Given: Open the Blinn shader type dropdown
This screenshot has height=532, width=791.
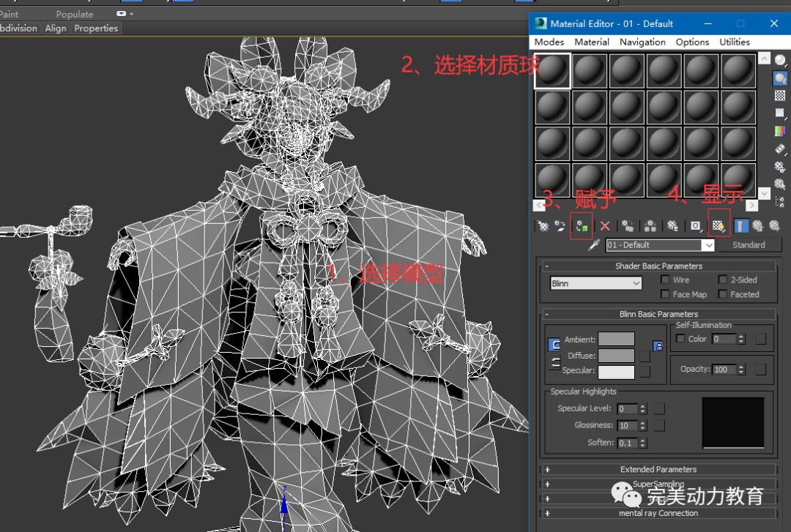Looking at the screenshot, I should pos(595,283).
